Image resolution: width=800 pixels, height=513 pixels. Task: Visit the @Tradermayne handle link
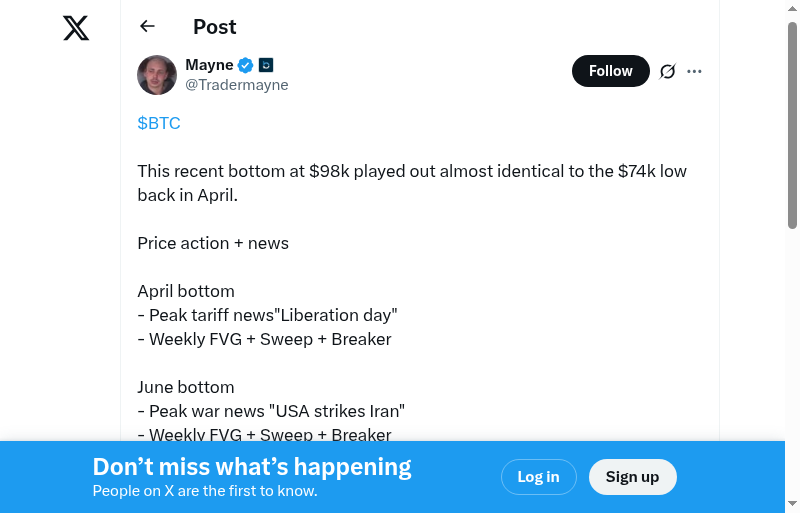tap(237, 85)
